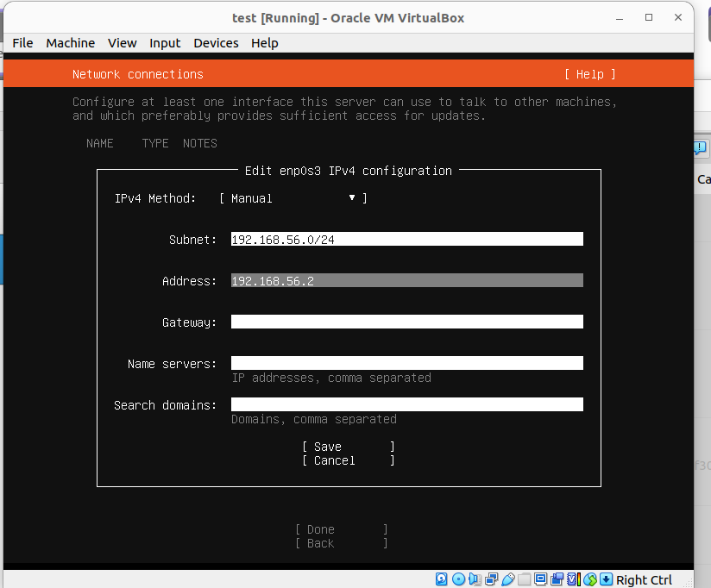
Task: Click the TYPE column header
Action: (155, 144)
